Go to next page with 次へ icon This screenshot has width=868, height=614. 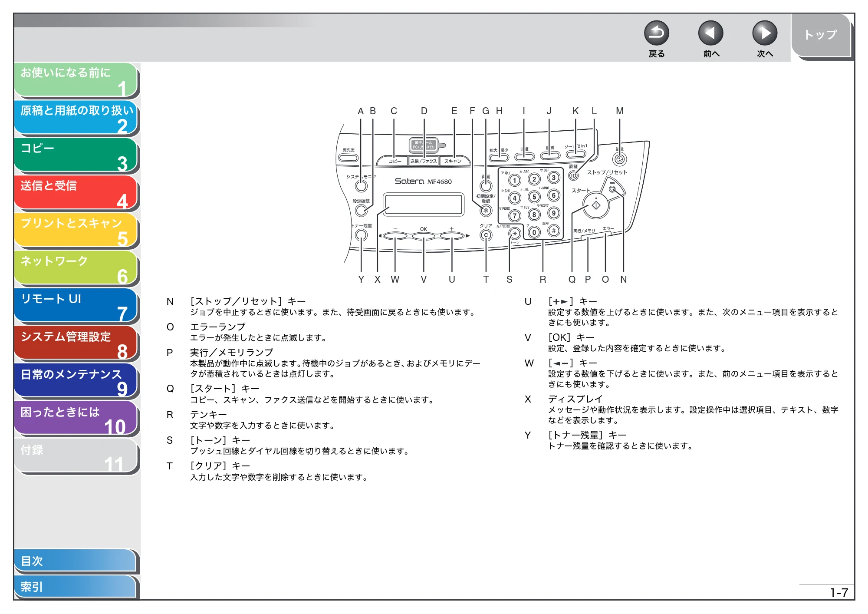coord(764,33)
